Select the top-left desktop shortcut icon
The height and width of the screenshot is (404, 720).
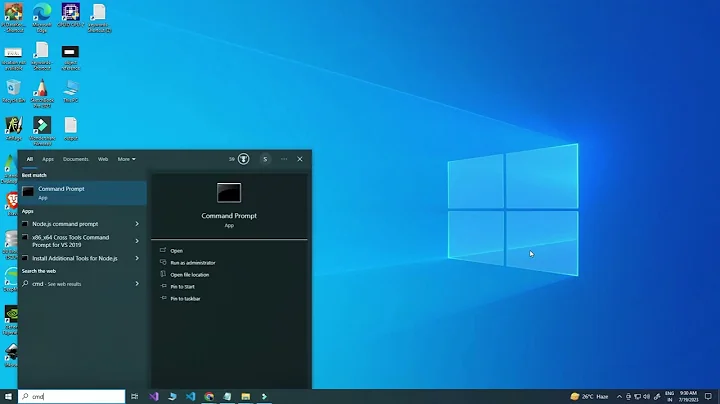(13, 18)
